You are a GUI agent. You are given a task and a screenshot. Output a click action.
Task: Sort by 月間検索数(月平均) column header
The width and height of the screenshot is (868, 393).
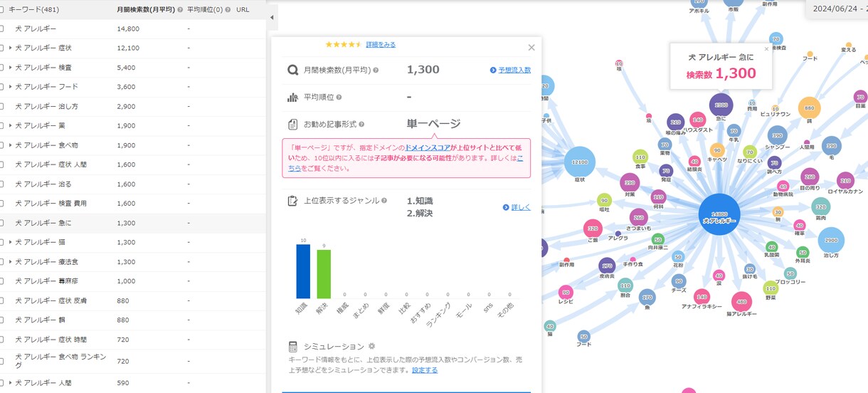(x=145, y=10)
